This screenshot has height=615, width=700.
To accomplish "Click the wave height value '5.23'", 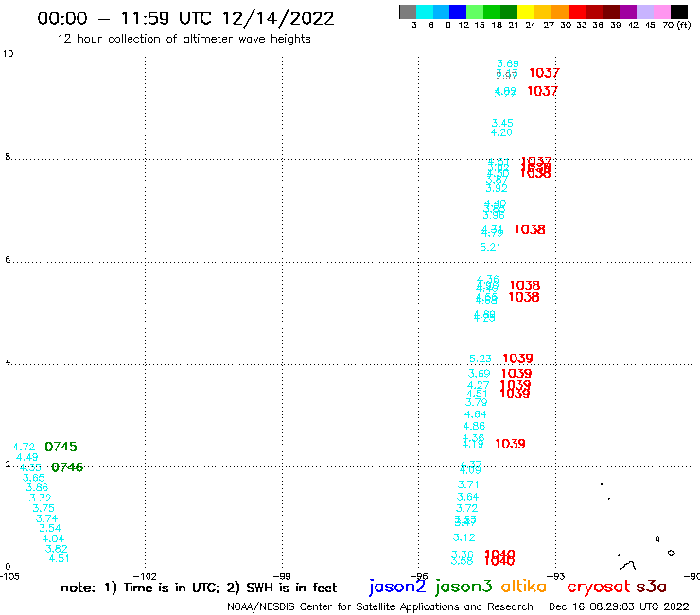I will click(481, 359).
